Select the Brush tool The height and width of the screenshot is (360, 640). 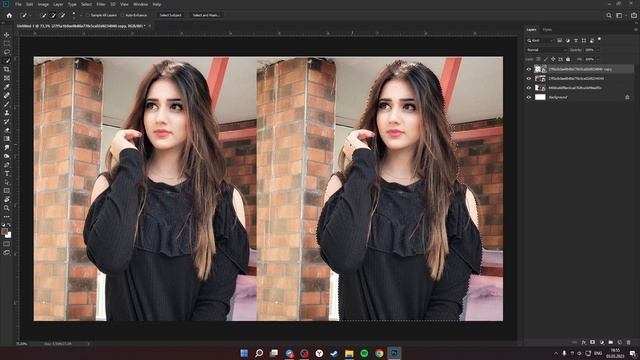tap(7, 104)
